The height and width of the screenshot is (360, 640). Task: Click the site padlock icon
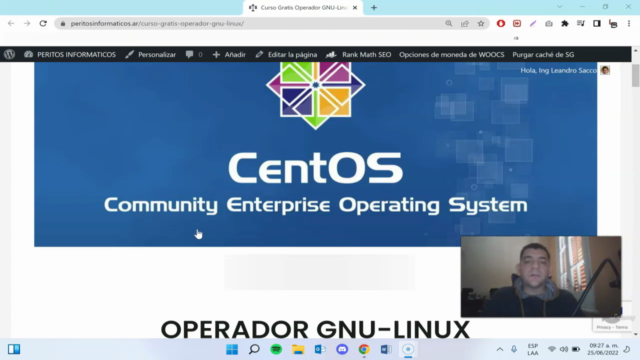coord(62,24)
